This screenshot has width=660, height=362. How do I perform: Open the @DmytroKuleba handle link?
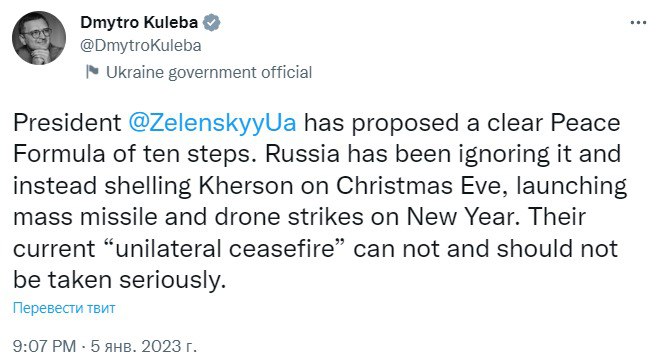(x=141, y=45)
